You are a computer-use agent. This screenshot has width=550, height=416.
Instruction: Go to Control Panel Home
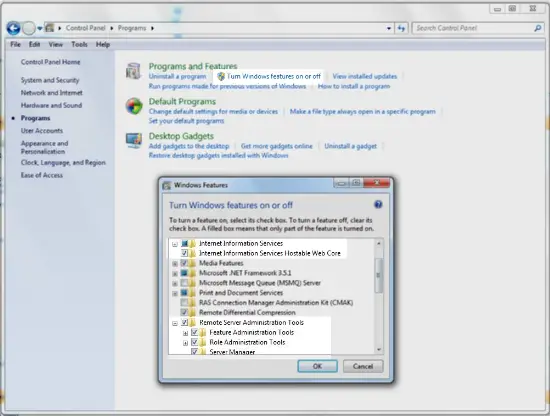coord(51,62)
